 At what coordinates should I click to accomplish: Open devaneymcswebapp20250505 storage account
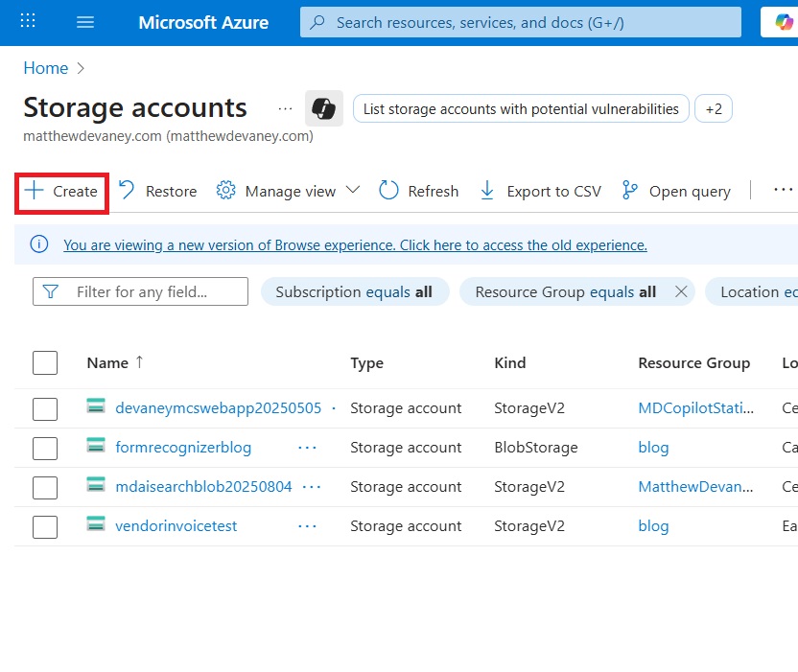pyautogui.click(x=219, y=407)
